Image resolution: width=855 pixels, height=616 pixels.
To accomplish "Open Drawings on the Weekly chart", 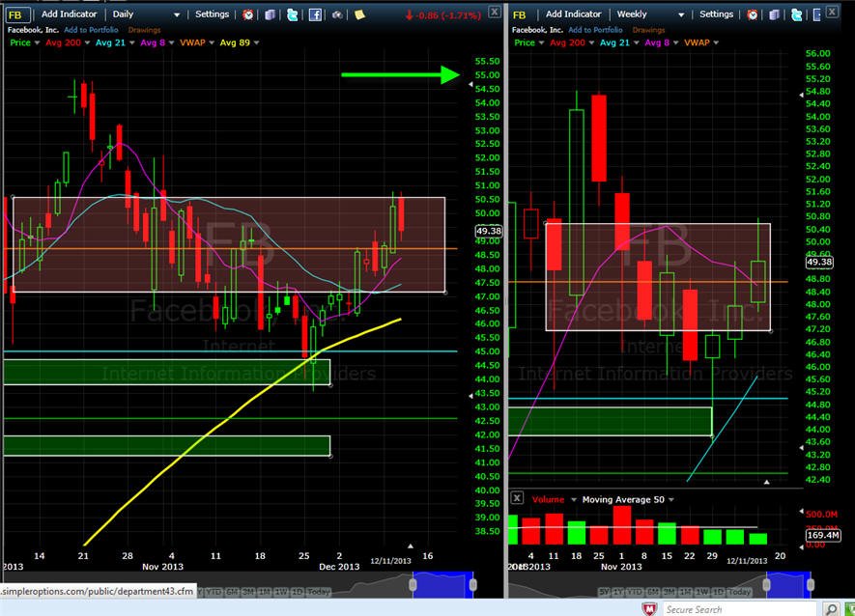I will point(649,30).
